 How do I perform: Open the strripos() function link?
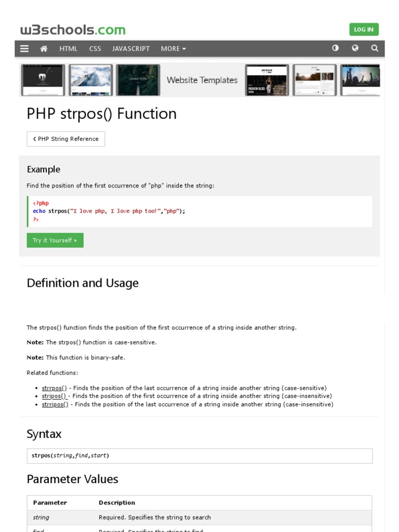point(55,404)
